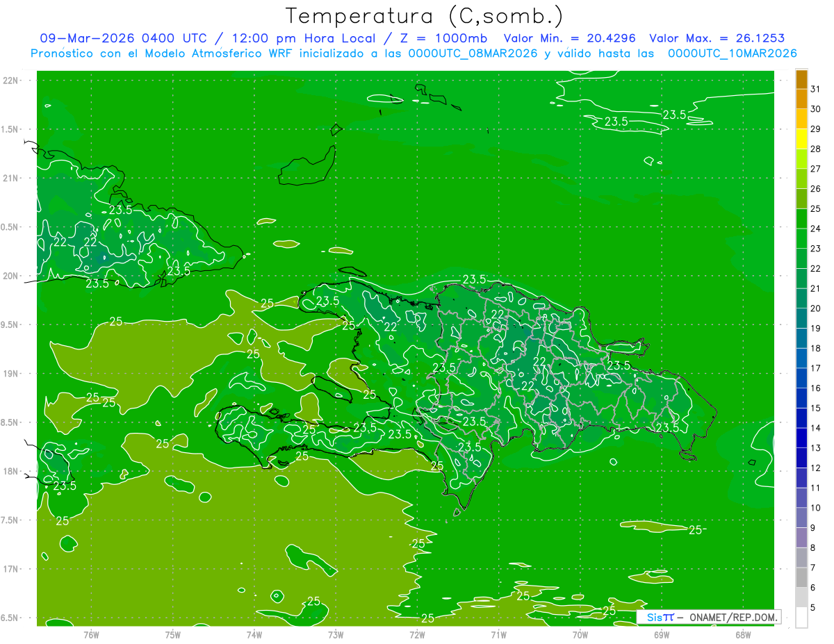This screenshot has width=834, height=644.
Task: Click the colorbar label '23'
Action: 816,248
